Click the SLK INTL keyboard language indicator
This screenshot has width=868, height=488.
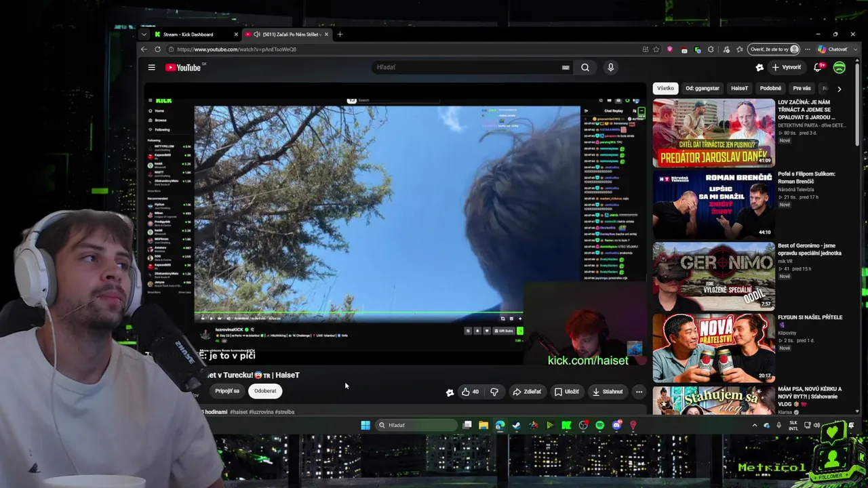(x=793, y=425)
